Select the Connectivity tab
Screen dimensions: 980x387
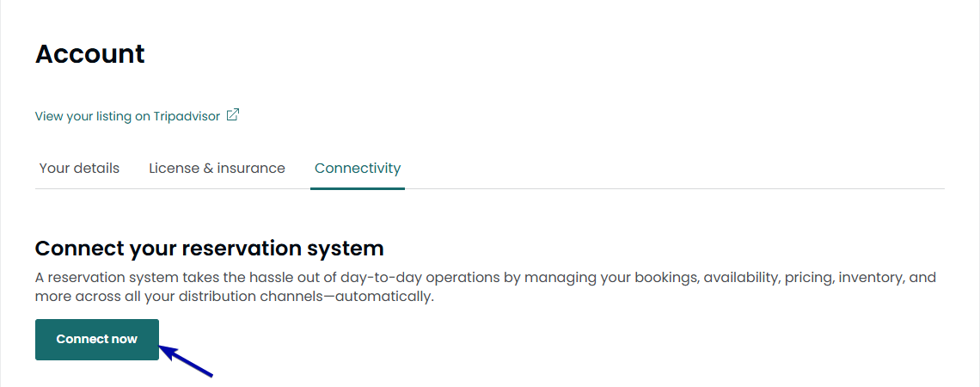358,168
